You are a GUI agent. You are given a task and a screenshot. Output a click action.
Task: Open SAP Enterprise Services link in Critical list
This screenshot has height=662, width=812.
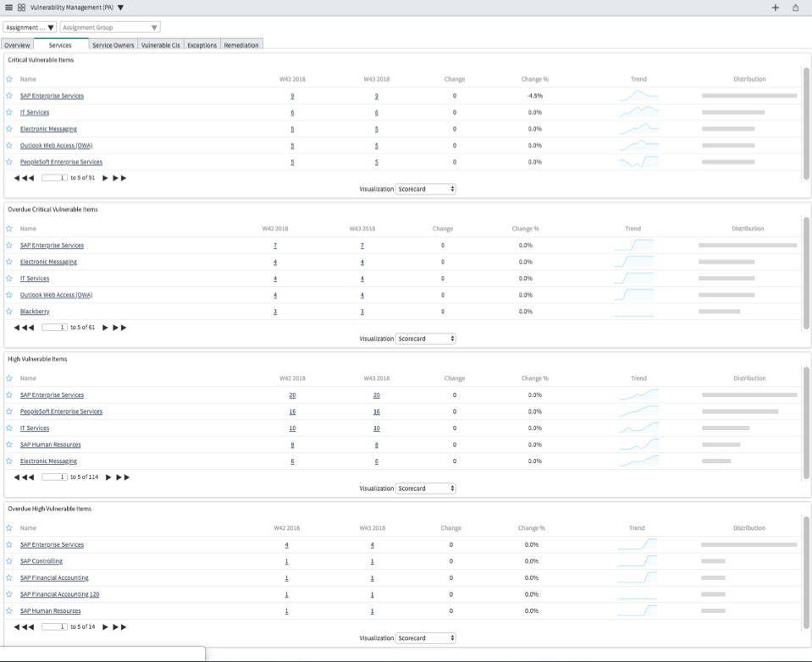[52, 96]
